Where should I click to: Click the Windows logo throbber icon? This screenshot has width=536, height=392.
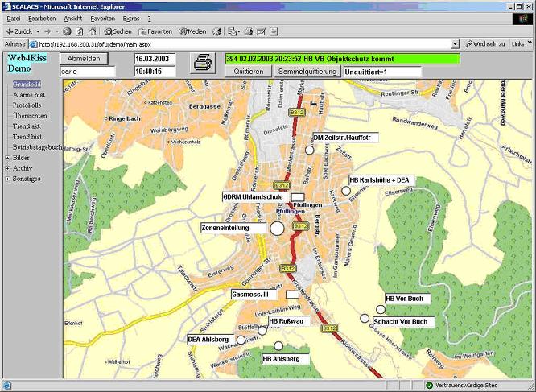[522, 19]
